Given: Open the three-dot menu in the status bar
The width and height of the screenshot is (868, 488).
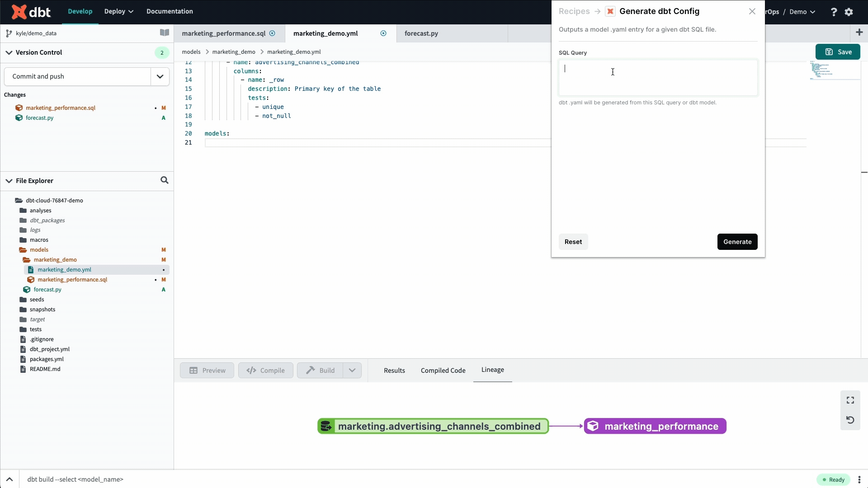Looking at the screenshot, I should point(859,479).
